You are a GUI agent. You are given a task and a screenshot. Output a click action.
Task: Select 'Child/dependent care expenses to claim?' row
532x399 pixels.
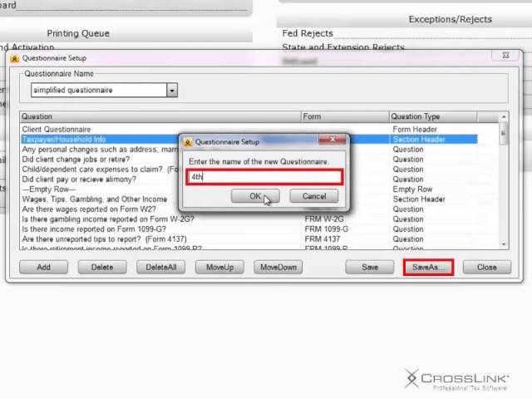coord(249,170)
